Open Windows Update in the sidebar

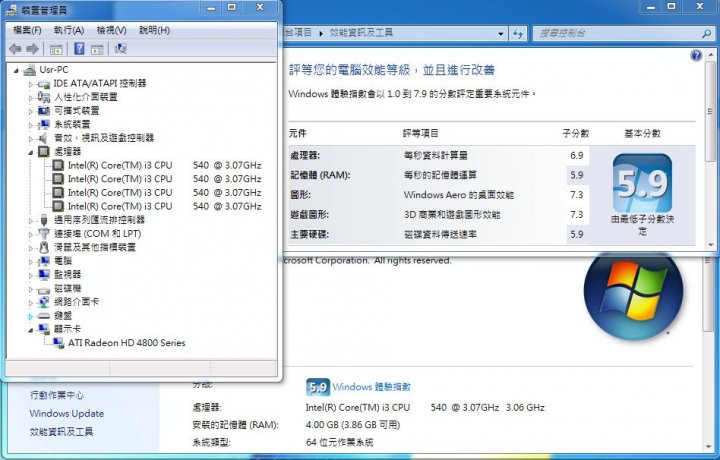67,413
